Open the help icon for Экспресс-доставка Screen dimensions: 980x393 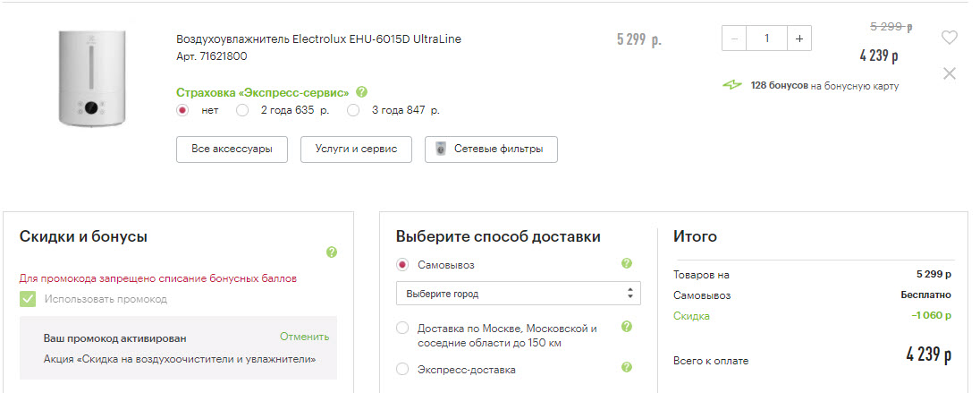pyautogui.click(x=627, y=367)
